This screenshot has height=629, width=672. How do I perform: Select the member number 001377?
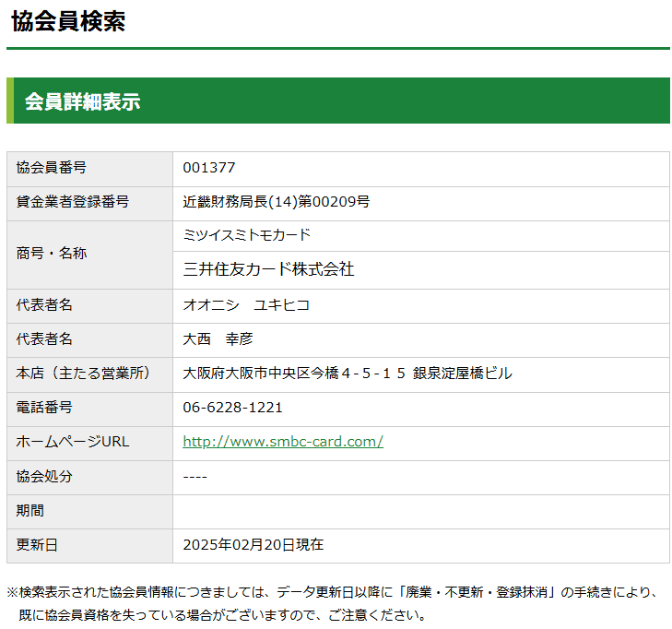pyautogui.click(x=209, y=168)
